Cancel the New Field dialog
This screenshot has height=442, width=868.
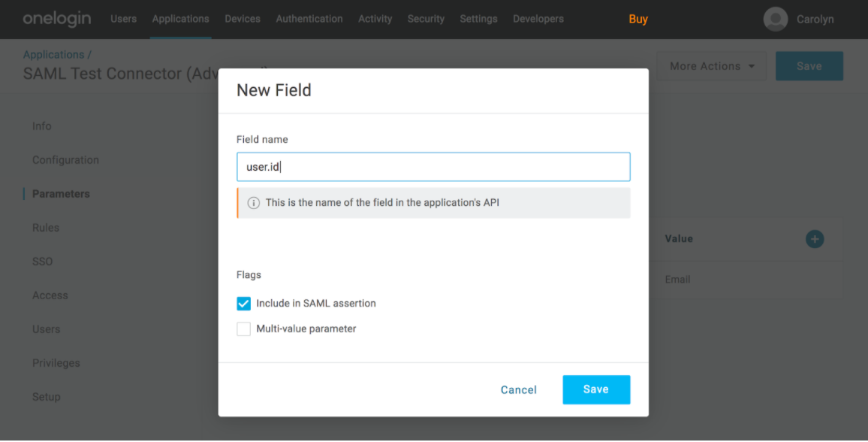pos(518,389)
